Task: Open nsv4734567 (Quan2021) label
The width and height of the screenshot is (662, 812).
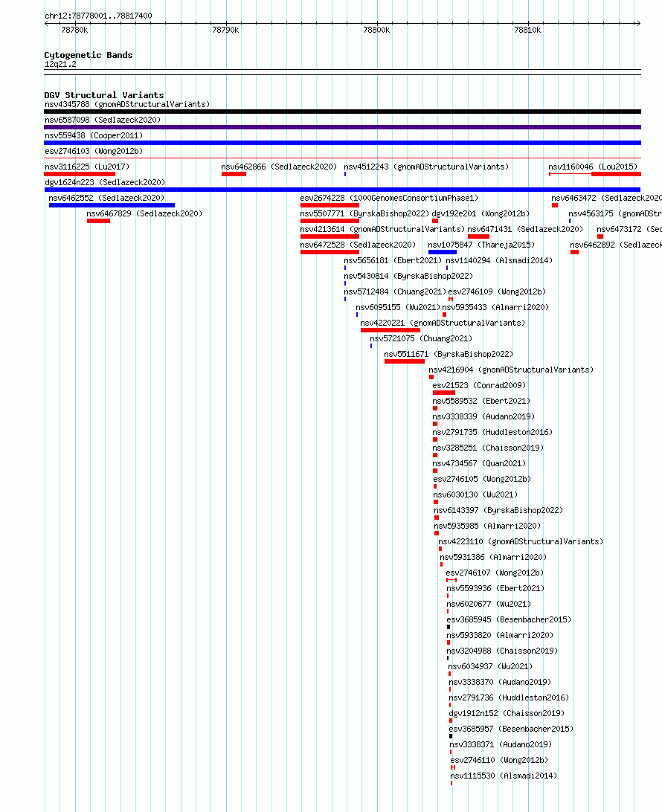Action: point(479,463)
